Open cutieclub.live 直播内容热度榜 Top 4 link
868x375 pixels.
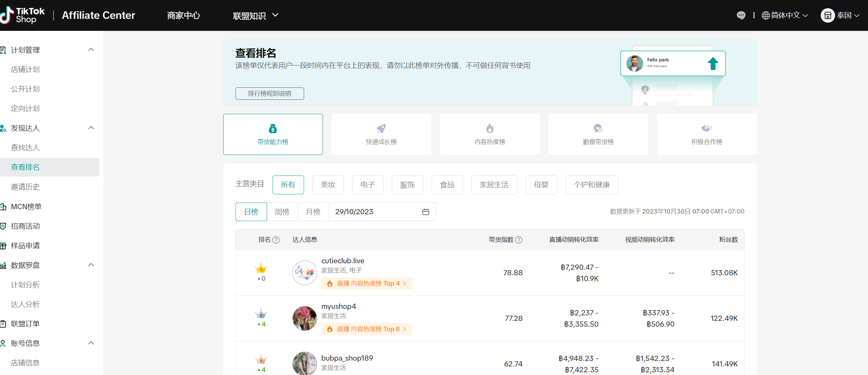366,283
